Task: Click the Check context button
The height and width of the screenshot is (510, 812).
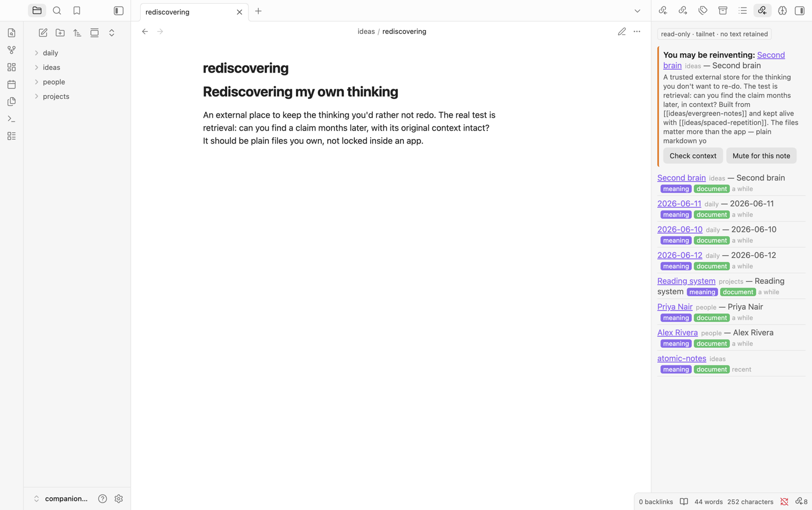Action: (693, 156)
